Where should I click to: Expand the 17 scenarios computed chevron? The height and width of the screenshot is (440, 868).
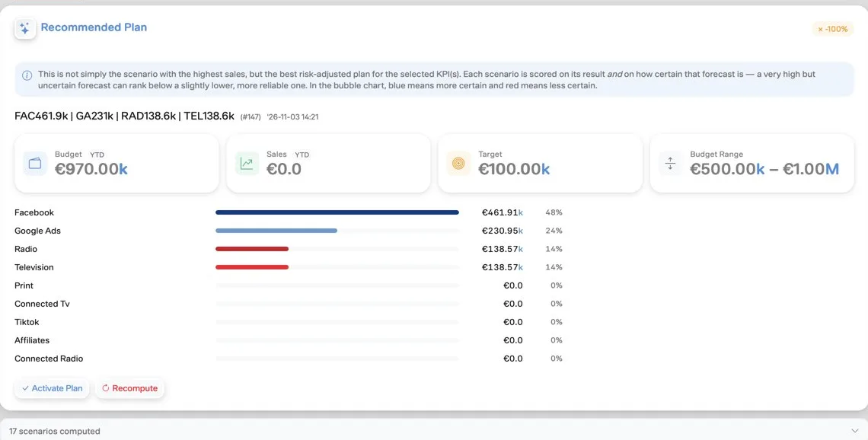(x=855, y=431)
